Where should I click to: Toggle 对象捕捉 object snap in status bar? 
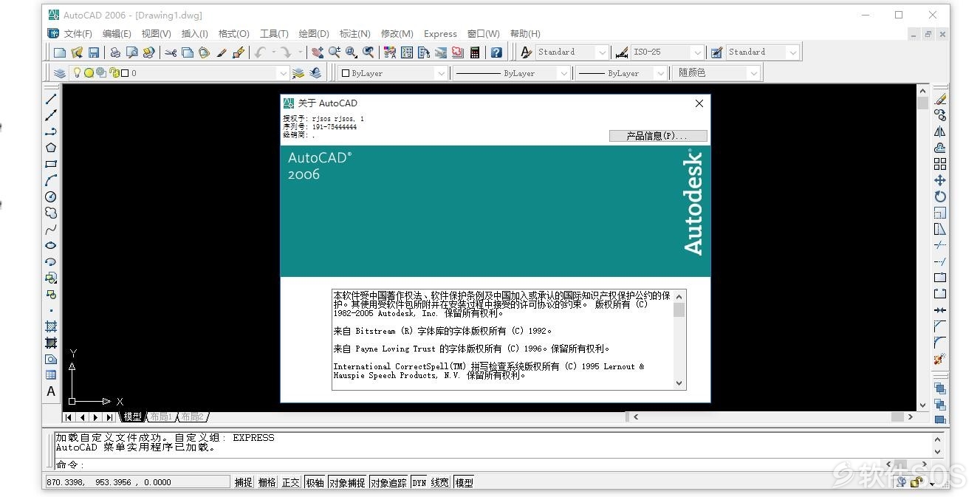pyautogui.click(x=347, y=482)
